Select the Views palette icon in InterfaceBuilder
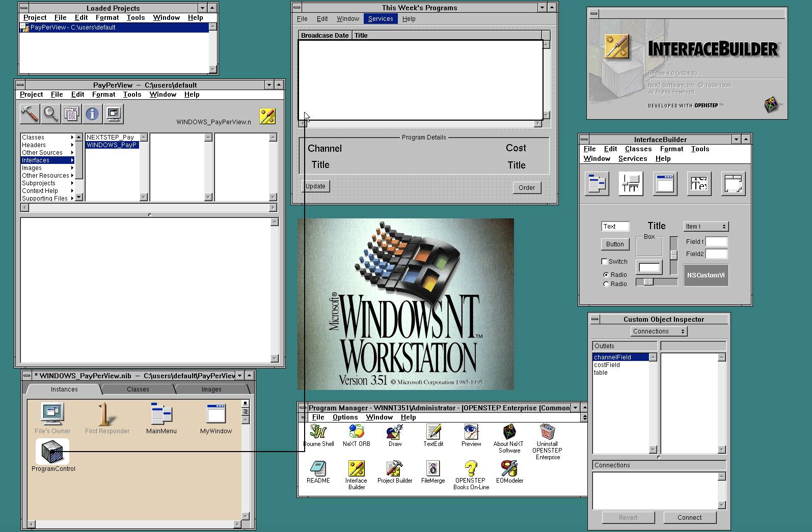Viewport: 812px width, 532px height. point(631,184)
